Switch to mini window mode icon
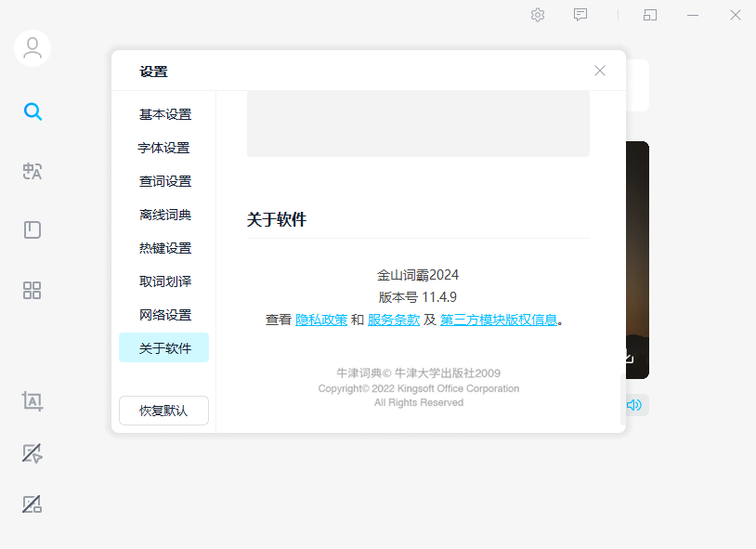Image resolution: width=756 pixels, height=549 pixels. 650,15
